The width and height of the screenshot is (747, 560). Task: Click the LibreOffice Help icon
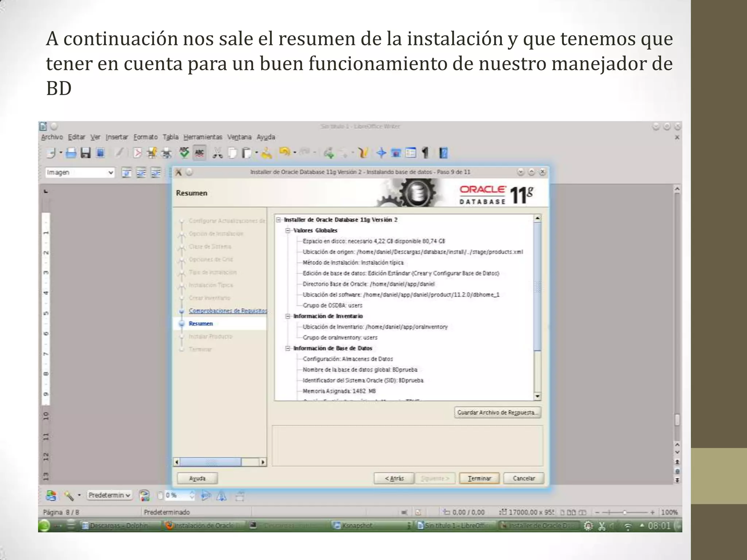coord(444,153)
